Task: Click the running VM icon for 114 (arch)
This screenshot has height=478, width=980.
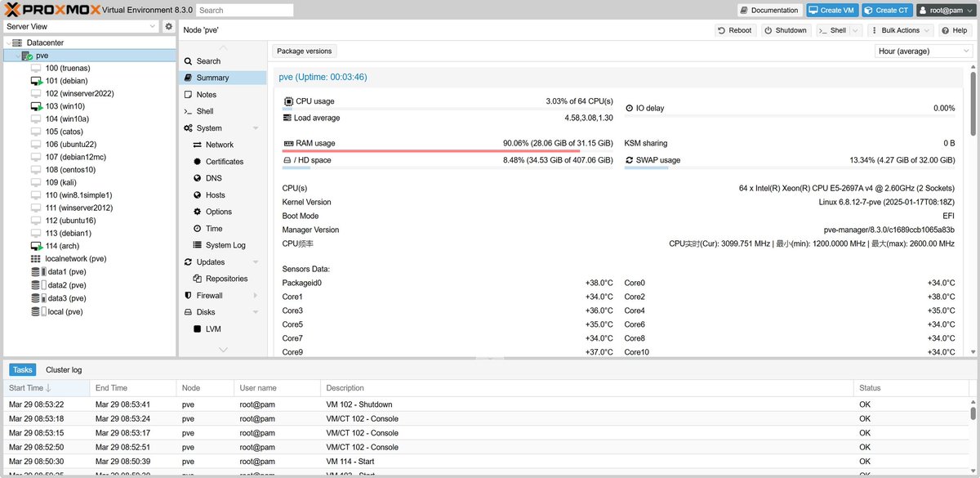Action: (36, 246)
